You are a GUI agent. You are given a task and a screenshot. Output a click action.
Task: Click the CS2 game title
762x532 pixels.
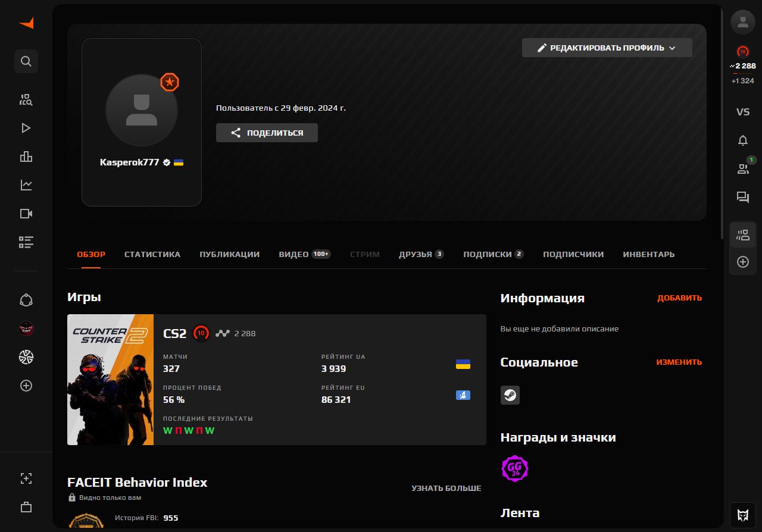[x=175, y=333]
